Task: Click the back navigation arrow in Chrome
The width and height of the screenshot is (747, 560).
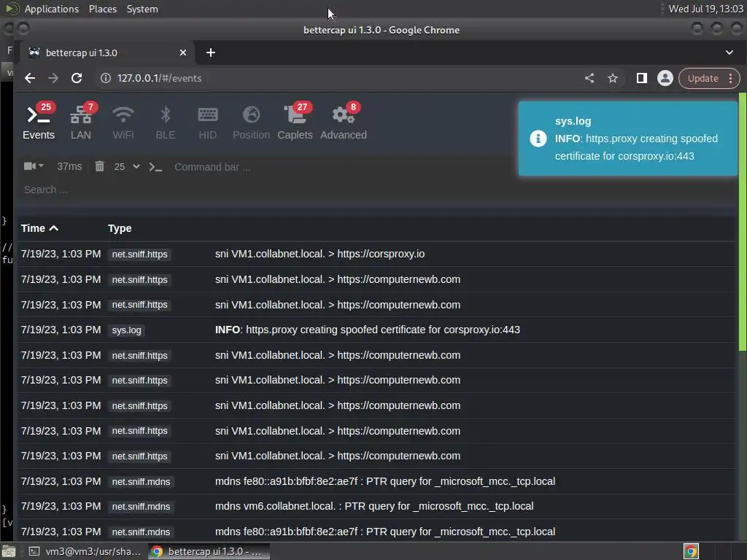Action: pyautogui.click(x=29, y=78)
